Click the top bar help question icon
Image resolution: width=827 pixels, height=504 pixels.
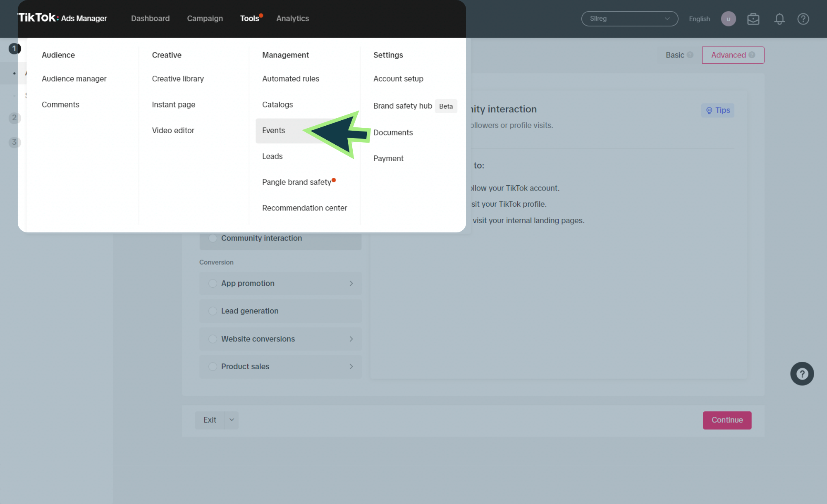[803, 19]
